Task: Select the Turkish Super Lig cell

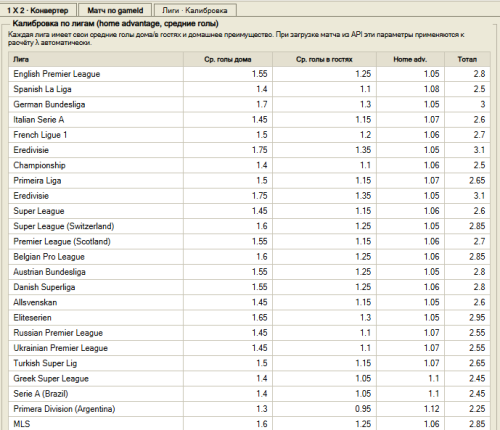Action: tap(96, 363)
